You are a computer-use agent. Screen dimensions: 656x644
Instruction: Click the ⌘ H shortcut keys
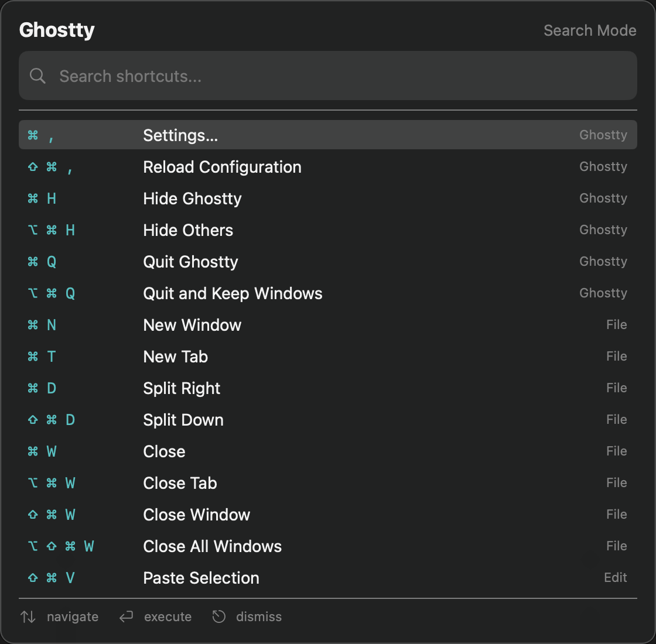pyautogui.click(x=42, y=198)
